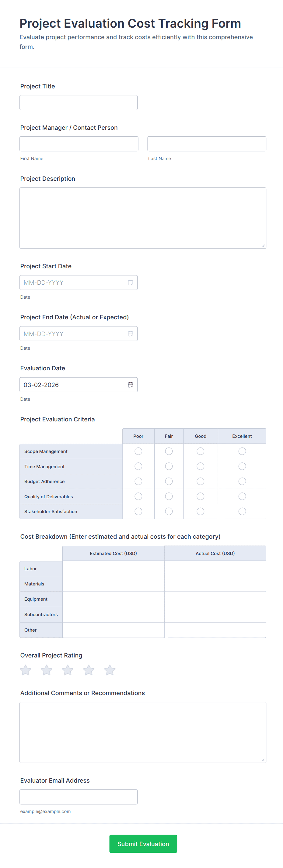The image size is (283, 868).
Task: Open calendar picker for Project Start Date
Action: [130, 282]
